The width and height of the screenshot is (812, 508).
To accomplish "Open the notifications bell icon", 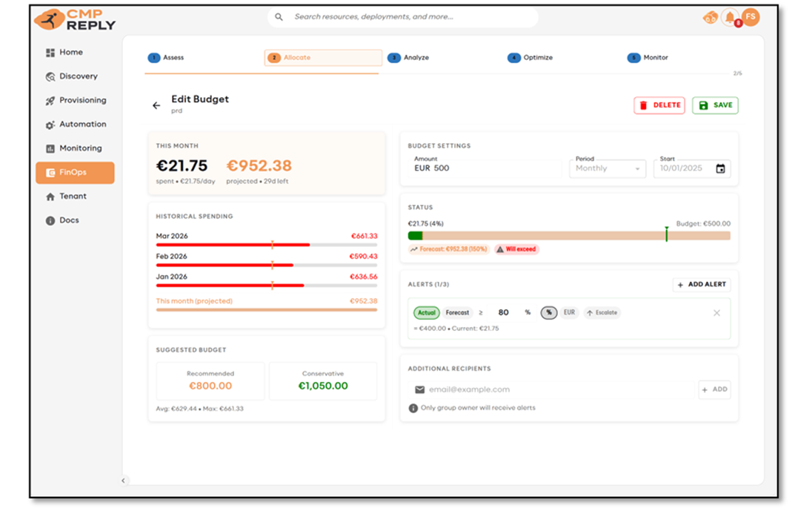I will click(731, 17).
